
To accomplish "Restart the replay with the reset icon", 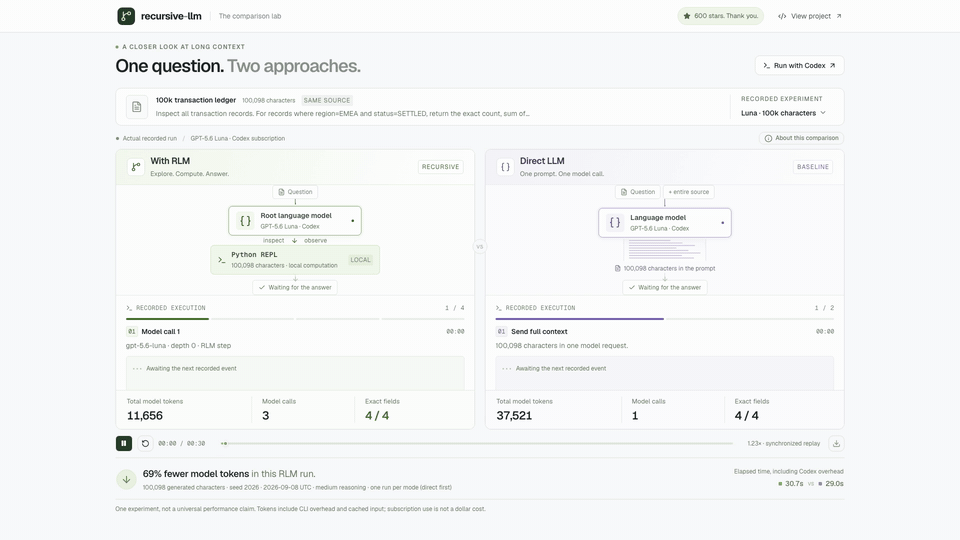I will click(145, 443).
